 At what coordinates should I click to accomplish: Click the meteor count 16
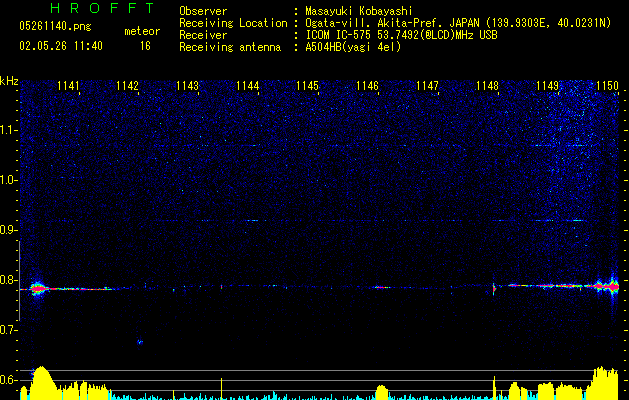point(145,46)
